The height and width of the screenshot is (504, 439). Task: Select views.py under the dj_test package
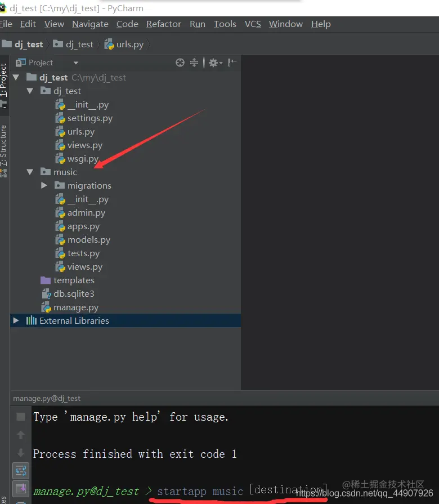(x=79, y=145)
